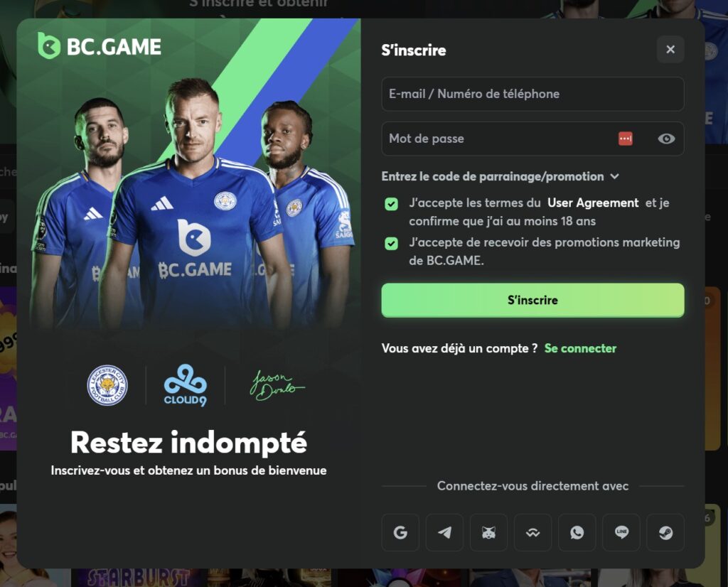
Task: Click the red password manager icon
Action: click(626, 139)
